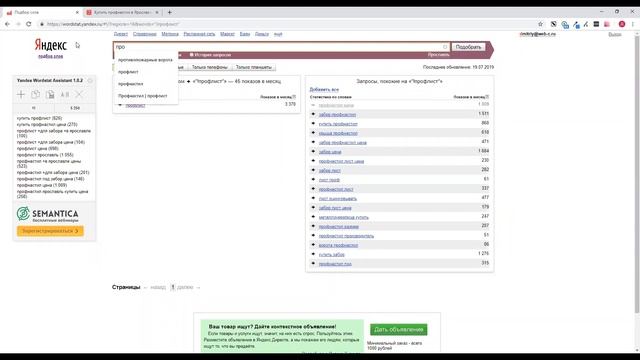Click the Выход link at the top right
640x360 pixels.
[x=615, y=34]
